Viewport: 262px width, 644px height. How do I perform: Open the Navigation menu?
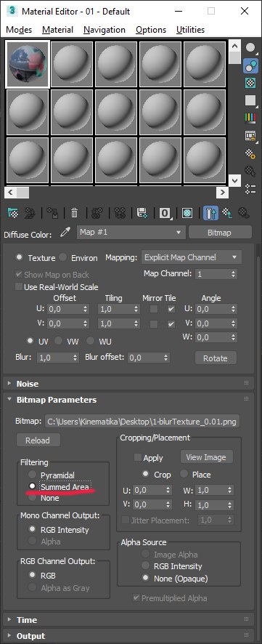pyautogui.click(x=104, y=30)
